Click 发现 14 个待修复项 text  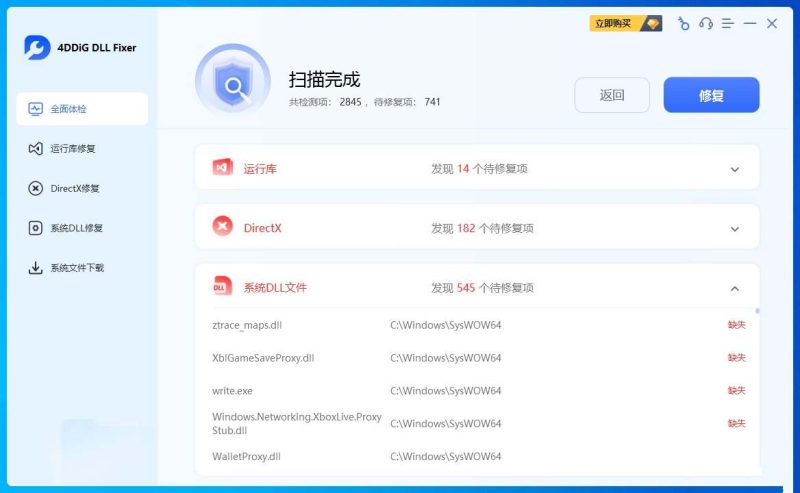coord(479,169)
